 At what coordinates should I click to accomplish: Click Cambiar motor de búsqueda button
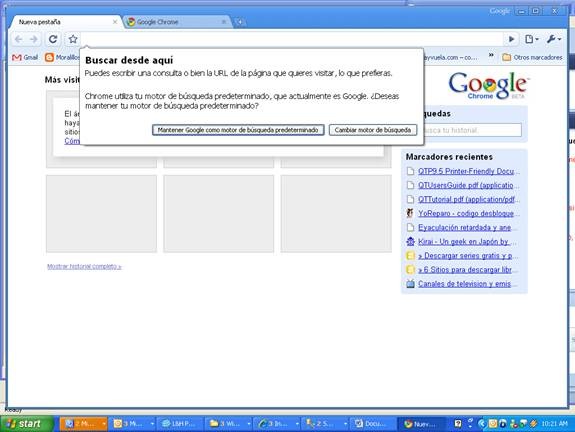373,130
